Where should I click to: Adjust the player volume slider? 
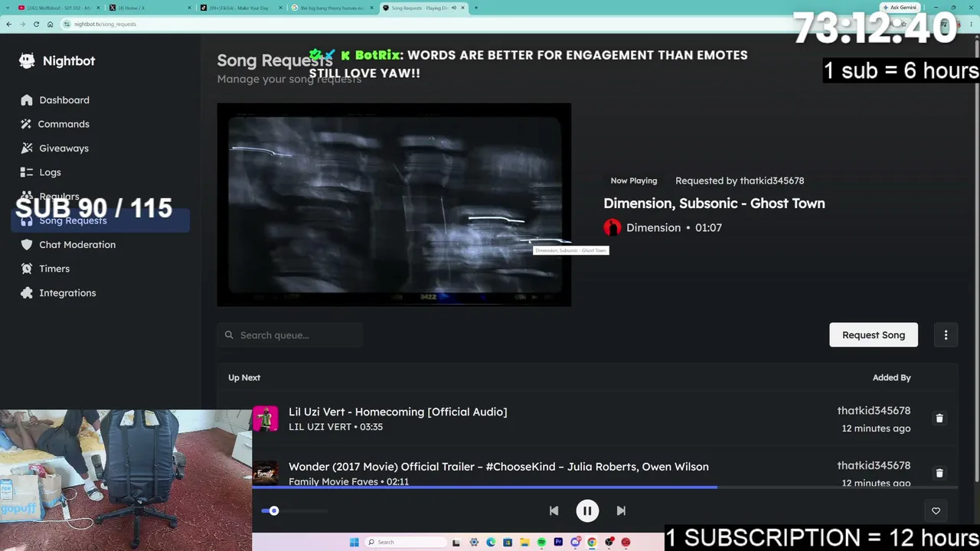(x=295, y=511)
